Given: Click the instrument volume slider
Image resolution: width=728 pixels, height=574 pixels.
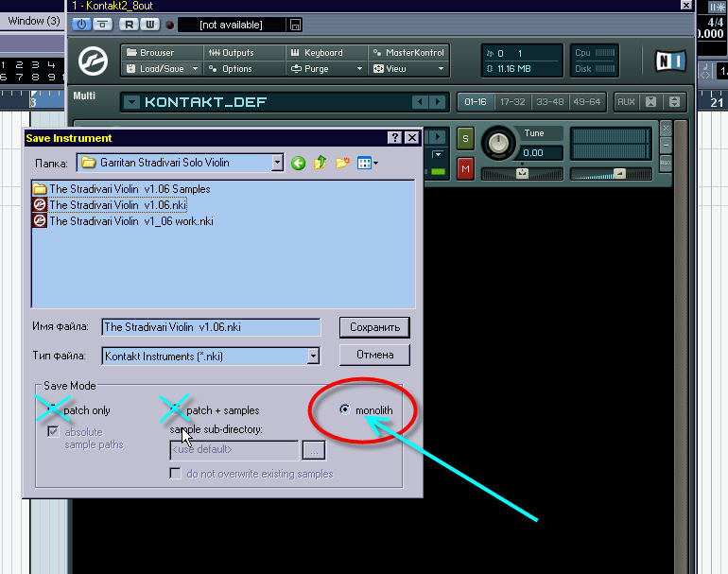Looking at the screenshot, I should [611, 174].
